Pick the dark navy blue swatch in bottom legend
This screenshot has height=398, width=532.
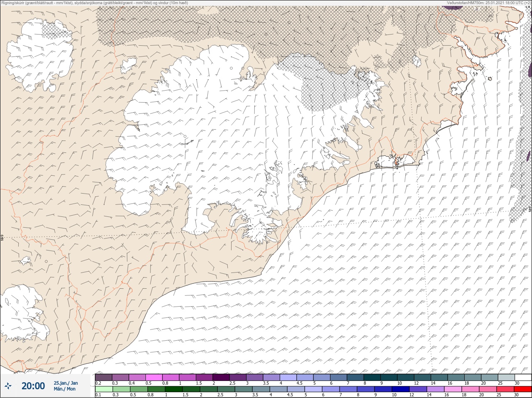pyautogui.click(x=401, y=389)
